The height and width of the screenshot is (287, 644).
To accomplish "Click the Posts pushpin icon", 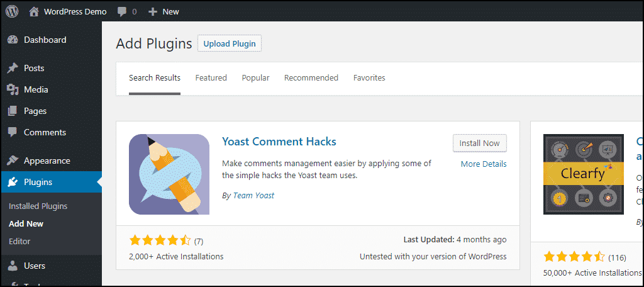I will tap(13, 68).
